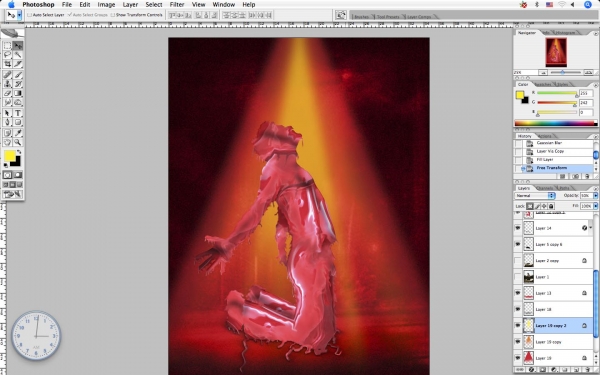Click the swap foreground and background colors arrow

pos(19,152)
